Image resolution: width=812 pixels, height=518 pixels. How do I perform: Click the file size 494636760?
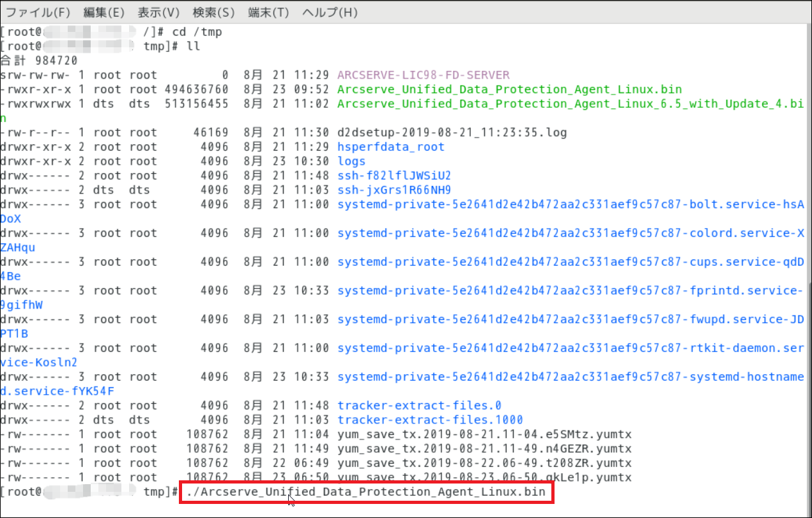point(197,89)
